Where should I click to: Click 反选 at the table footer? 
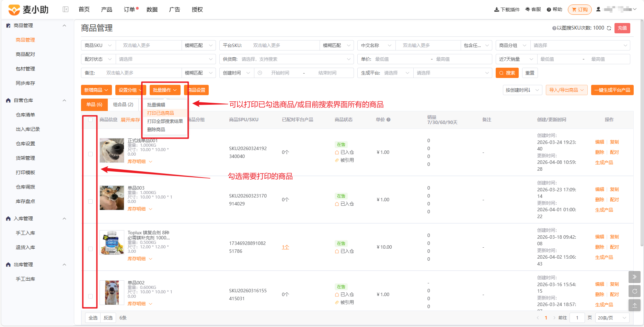(x=108, y=318)
